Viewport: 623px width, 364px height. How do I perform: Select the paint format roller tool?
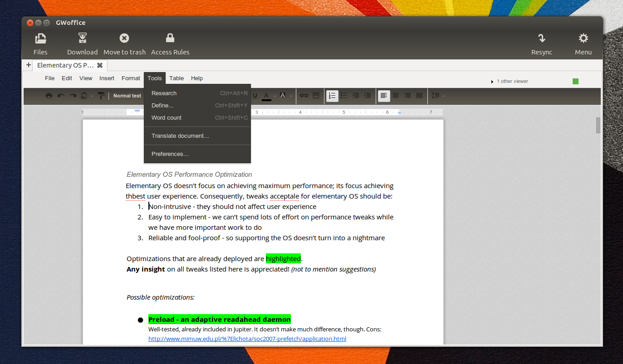click(x=101, y=96)
